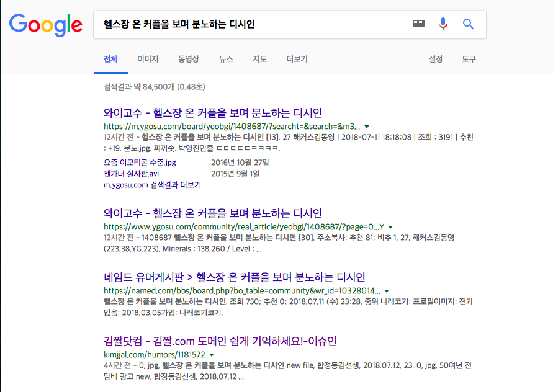Click the kimjjal.com/humors/1181572 URL text
Image resolution: width=553 pixels, height=392 pixels.
pos(154,355)
